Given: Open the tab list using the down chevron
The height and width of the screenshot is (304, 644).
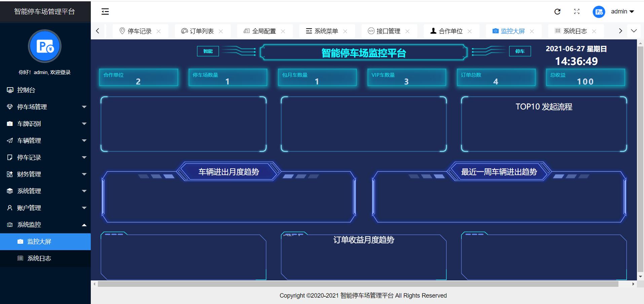Looking at the screenshot, I should (x=634, y=31).
